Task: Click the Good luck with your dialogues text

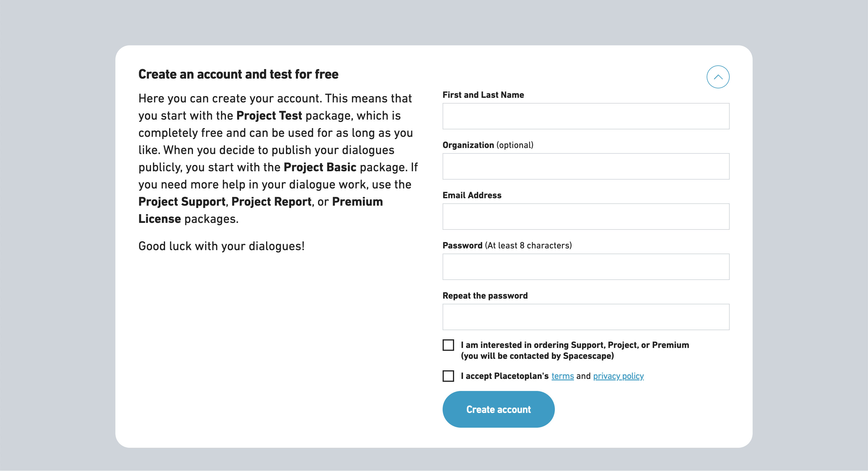Action: (x=221, y=246)
